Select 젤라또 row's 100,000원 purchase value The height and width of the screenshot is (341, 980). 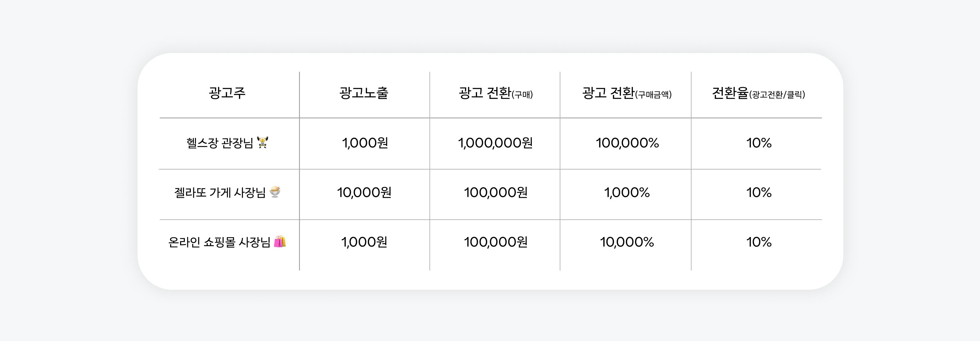(495, 193)
